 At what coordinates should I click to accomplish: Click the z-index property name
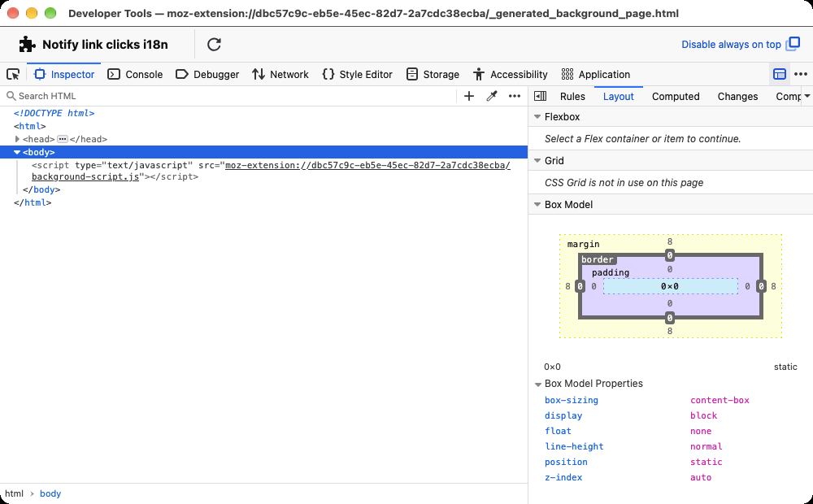[x=563, y=477]
